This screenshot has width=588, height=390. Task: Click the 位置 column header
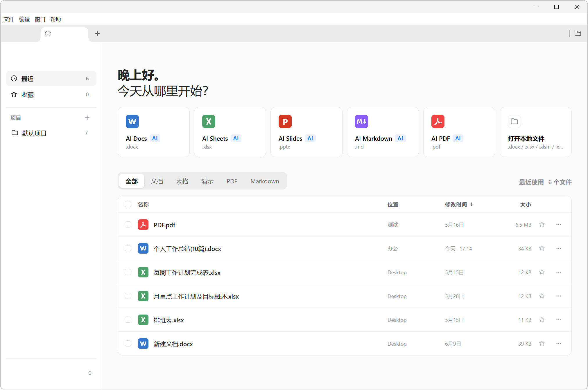click(393, 205)
